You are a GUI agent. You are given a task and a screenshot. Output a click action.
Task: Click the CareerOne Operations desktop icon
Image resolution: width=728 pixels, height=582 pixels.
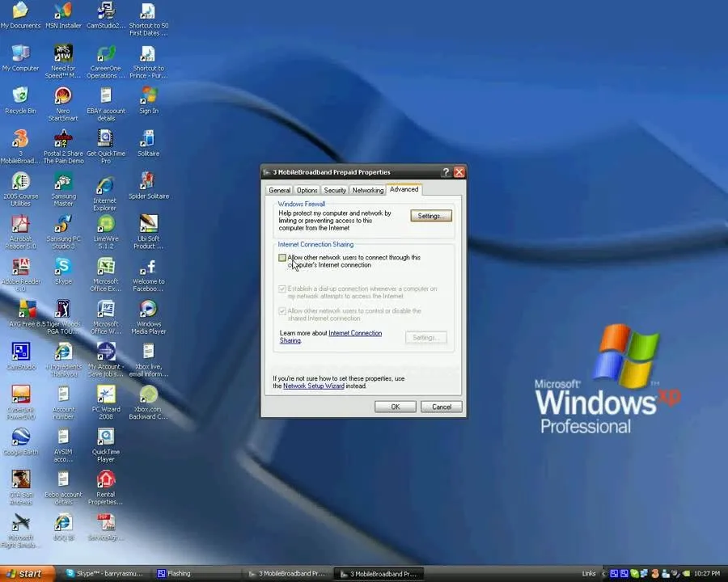106,61
